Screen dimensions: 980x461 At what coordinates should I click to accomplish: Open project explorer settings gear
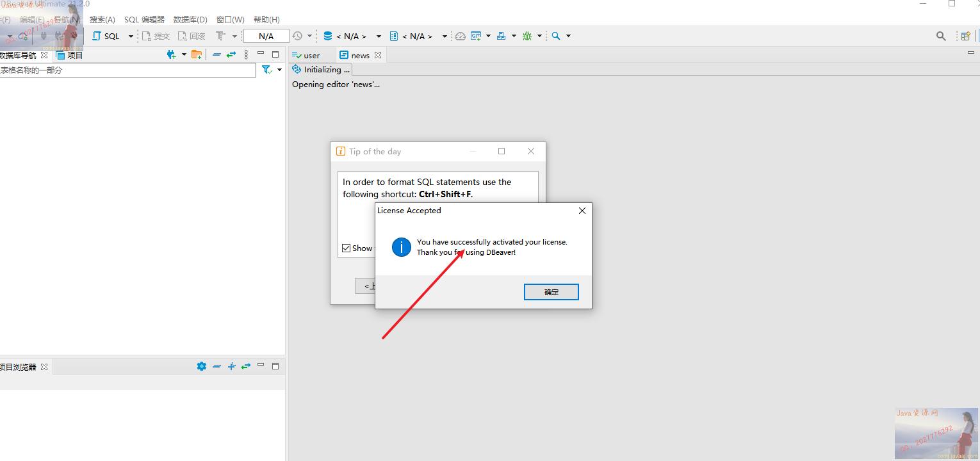pyautogui.click(x=202, y=366)
